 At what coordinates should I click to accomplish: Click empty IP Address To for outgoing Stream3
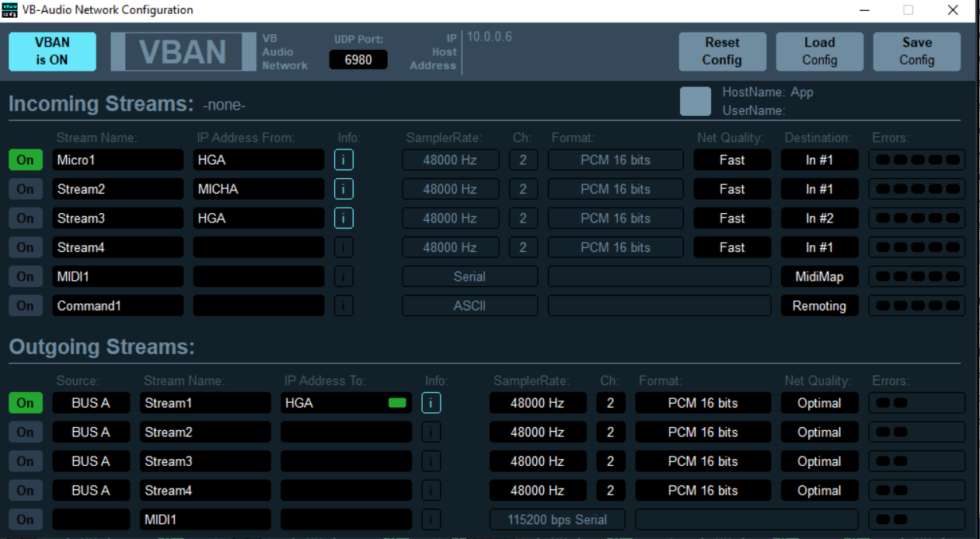click(346, 461)
